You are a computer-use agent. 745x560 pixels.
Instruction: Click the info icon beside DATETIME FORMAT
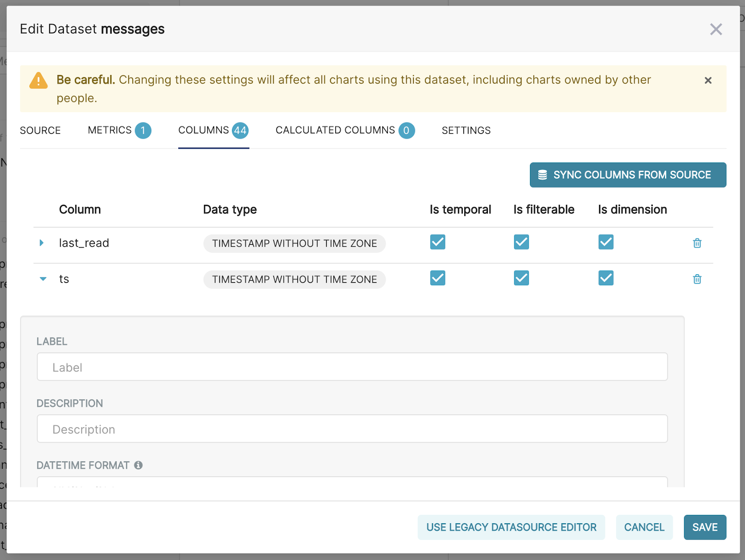click(x=139, y=465)
